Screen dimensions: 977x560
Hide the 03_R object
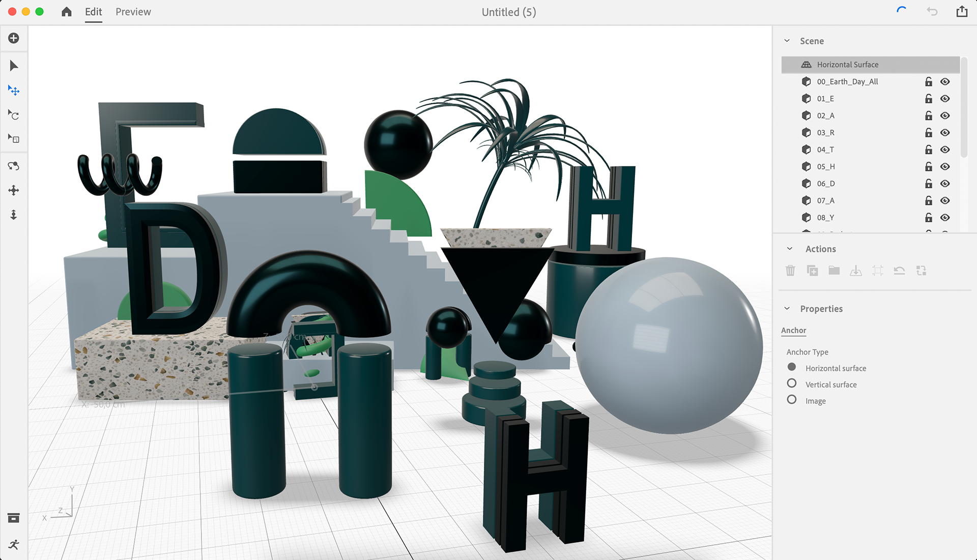pyautogui.click(x=945, y=133)
